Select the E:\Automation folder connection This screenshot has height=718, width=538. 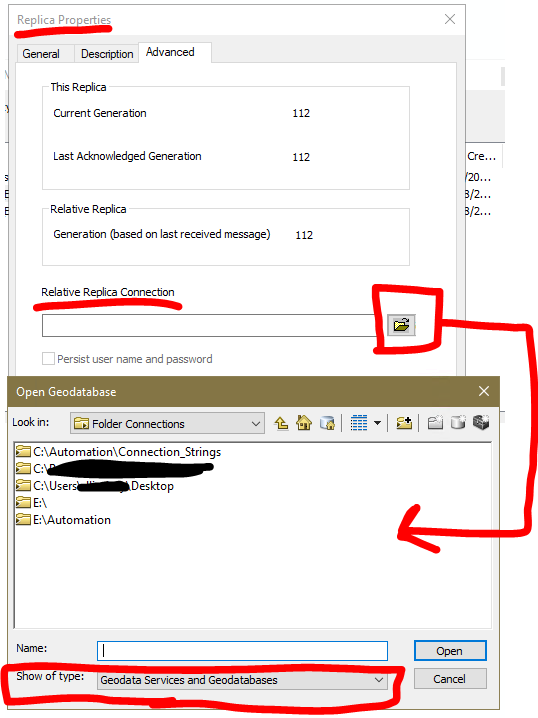tap(63, 520)
